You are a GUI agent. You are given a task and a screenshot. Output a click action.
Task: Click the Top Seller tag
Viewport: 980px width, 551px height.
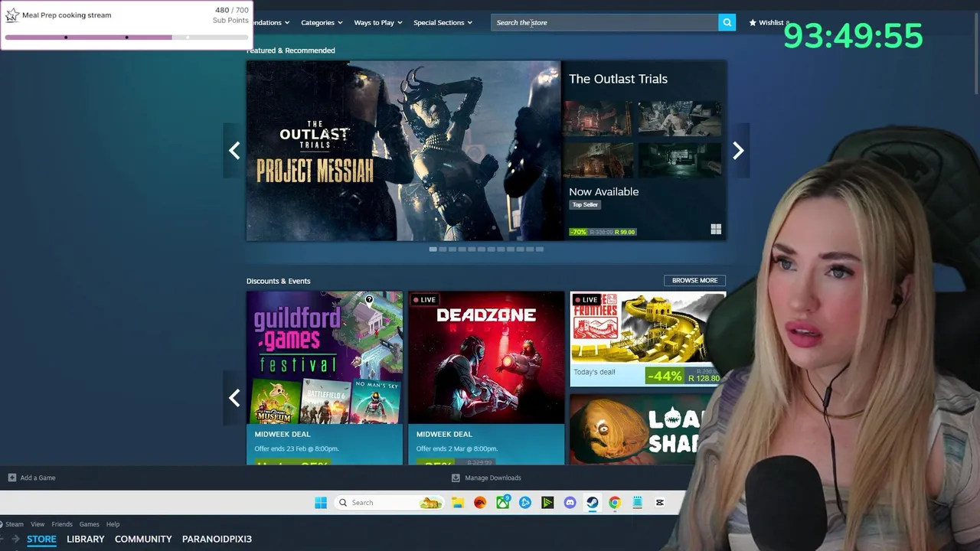tap(585, 204)
